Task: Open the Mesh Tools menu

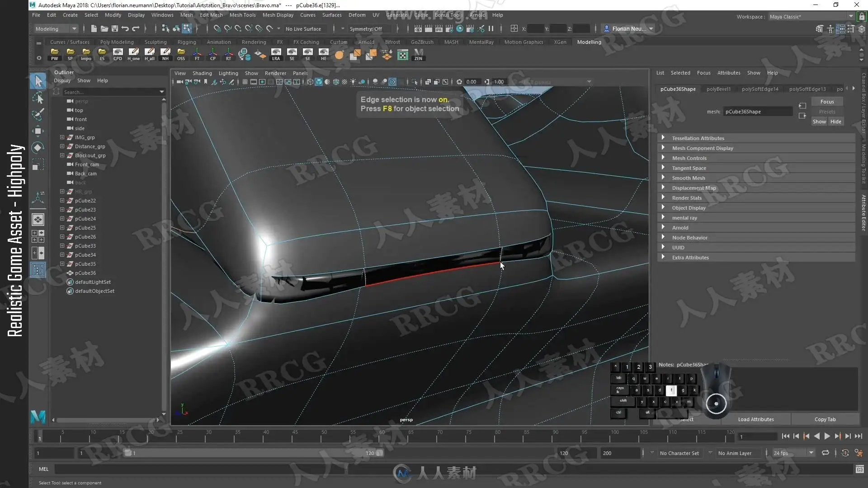Action: click(x=242, y=15)
